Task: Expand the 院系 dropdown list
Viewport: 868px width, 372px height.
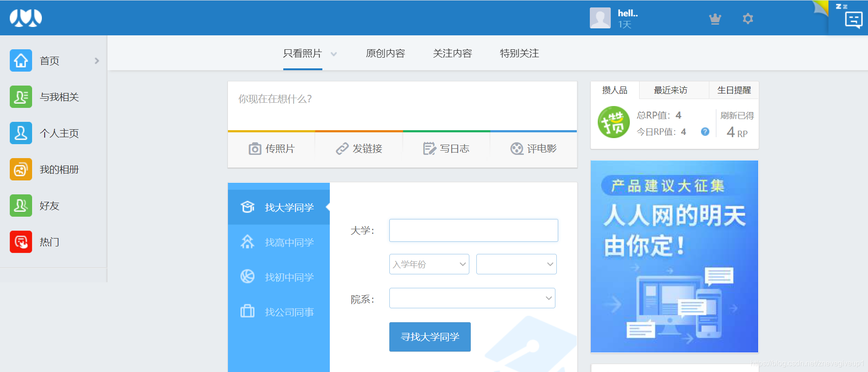Action: (x=472, y=298)
